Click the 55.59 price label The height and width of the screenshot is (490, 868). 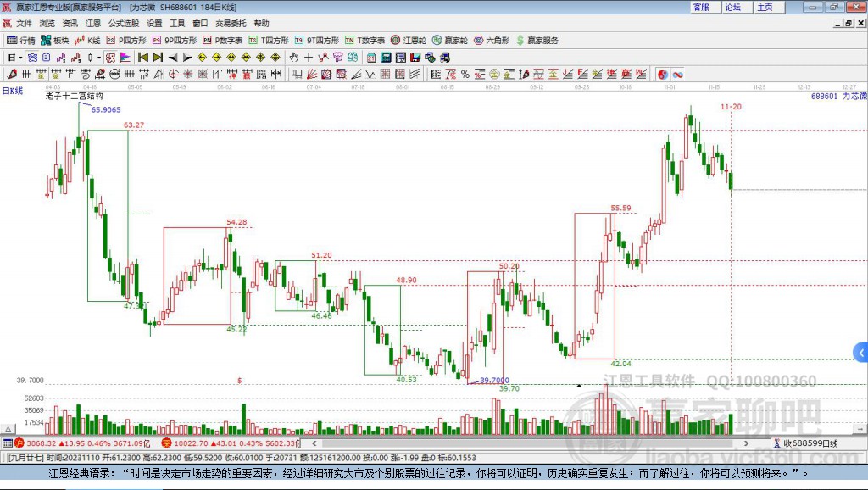click(x=620, y=209)
